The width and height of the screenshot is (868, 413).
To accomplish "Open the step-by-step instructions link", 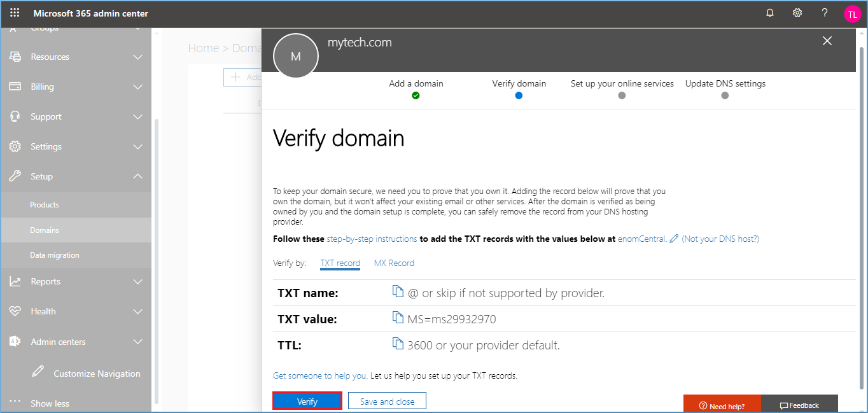I will (x=372, y=239).
